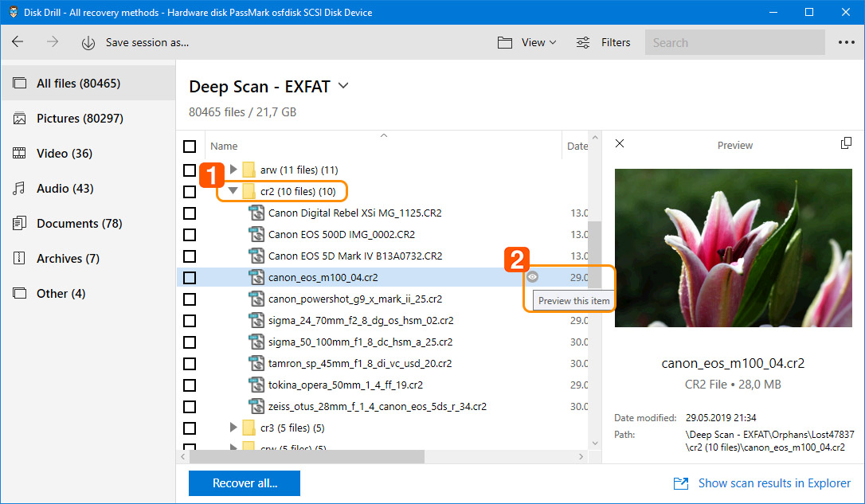
Task: Expand the cr3 (5 files) folder
Action: [233, 427]
